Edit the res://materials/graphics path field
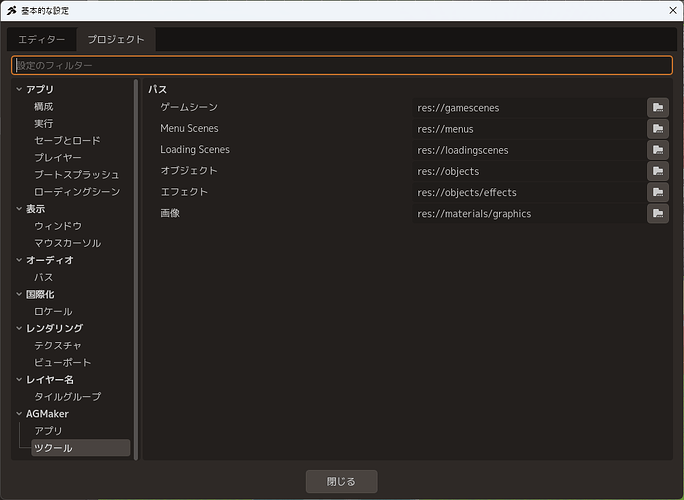The image size is (684, 500). (529, 213)
